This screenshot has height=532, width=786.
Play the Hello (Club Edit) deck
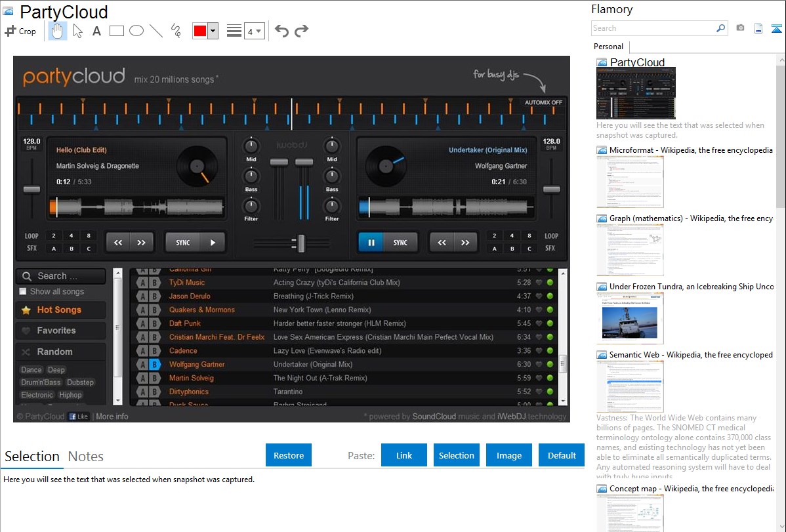(x=213, y=243)
